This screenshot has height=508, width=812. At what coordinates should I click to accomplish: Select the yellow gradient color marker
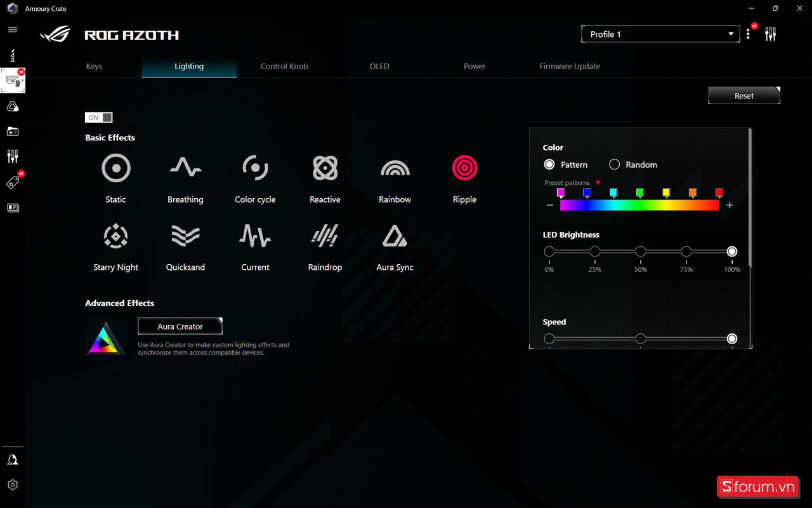tap(666, 193)
